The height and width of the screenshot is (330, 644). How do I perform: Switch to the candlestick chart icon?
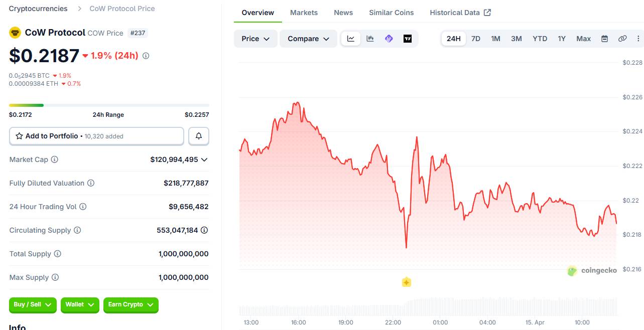coord(370,39)
